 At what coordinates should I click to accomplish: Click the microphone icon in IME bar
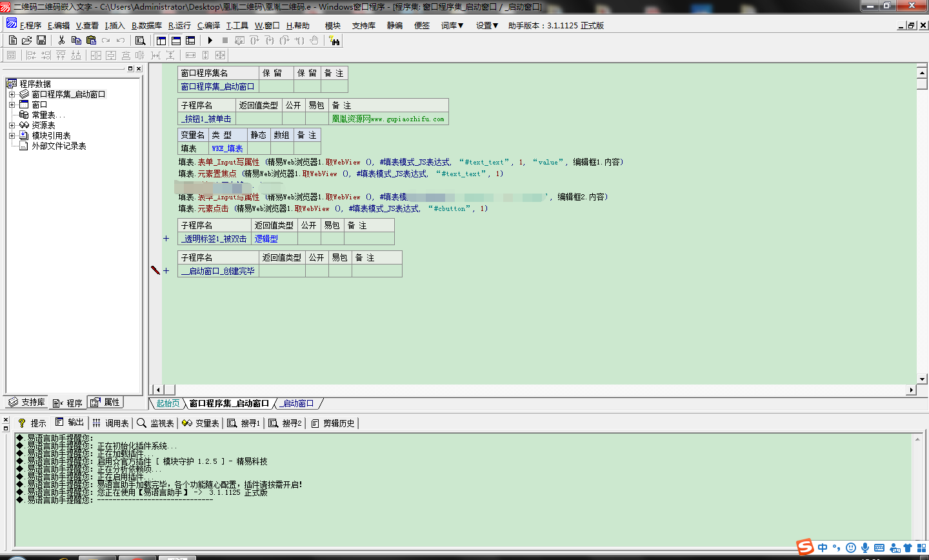(x=865, y=548)
